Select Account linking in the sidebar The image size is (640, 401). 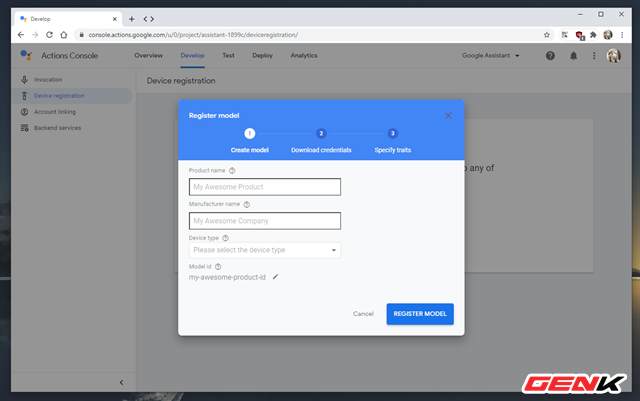71,112
